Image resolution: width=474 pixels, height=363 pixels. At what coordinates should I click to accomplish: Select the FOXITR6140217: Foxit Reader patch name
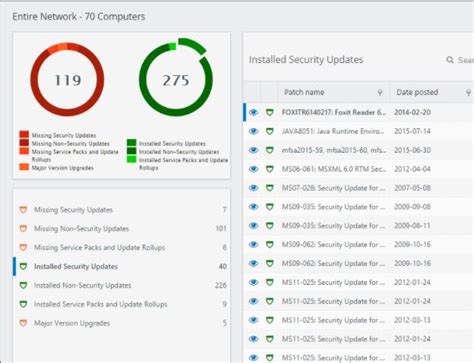pos(334,112)
